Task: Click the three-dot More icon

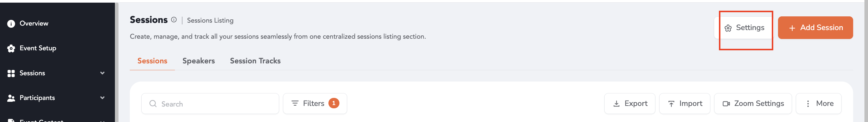Action: [808, 104]
